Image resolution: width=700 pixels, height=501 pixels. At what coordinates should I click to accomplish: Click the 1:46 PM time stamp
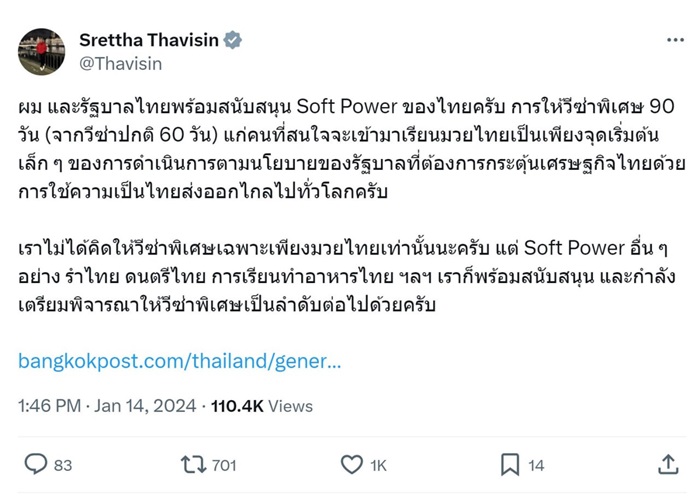pyautogui.click(x=49, y=407)
